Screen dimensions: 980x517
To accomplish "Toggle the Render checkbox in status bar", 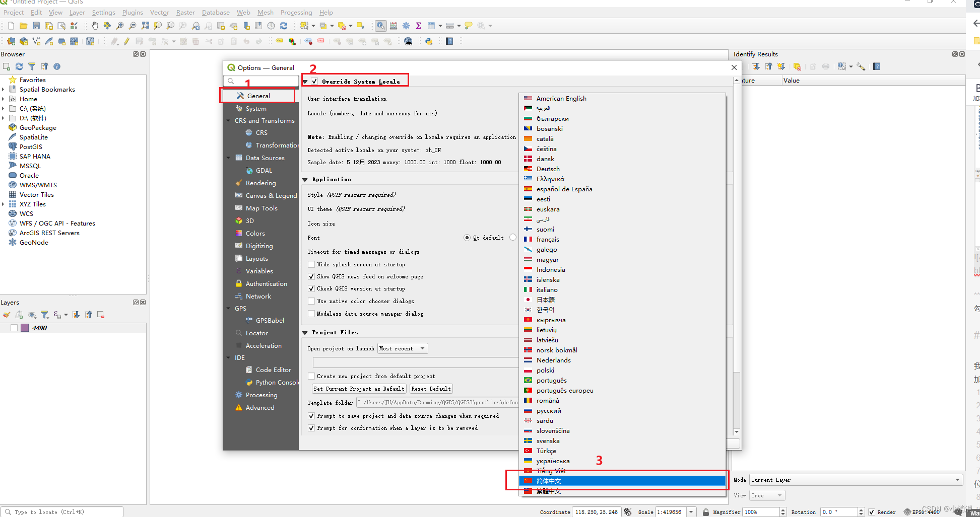I will 872,512.
